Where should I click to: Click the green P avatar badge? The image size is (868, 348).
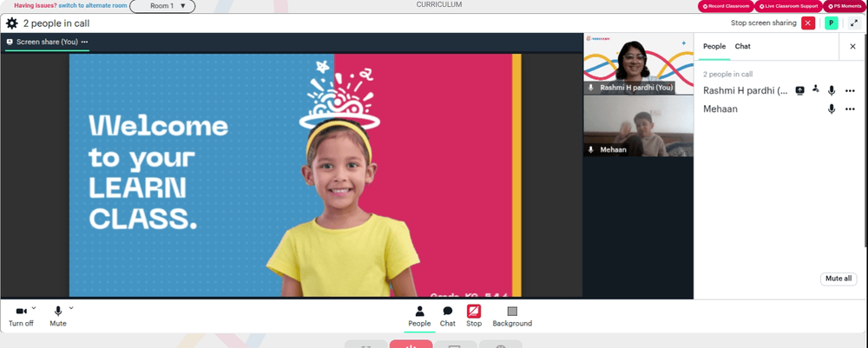831,23
